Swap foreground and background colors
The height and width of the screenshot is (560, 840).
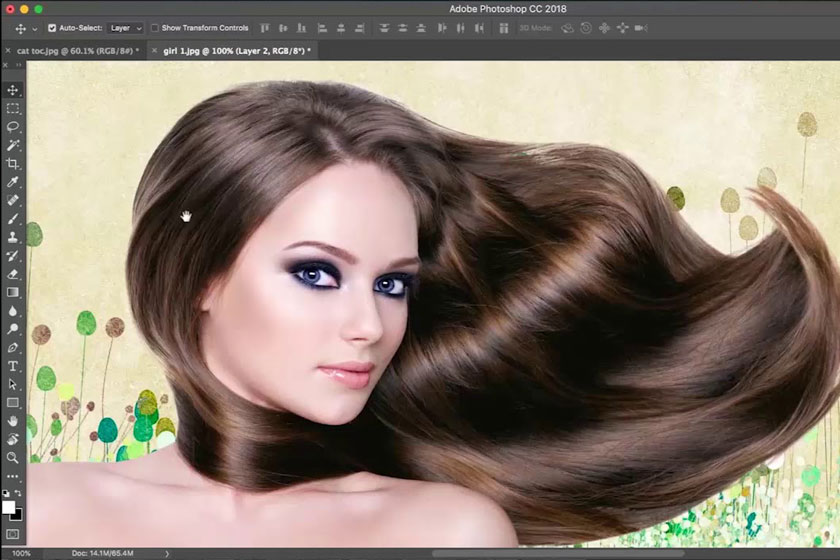coord(19,493)
